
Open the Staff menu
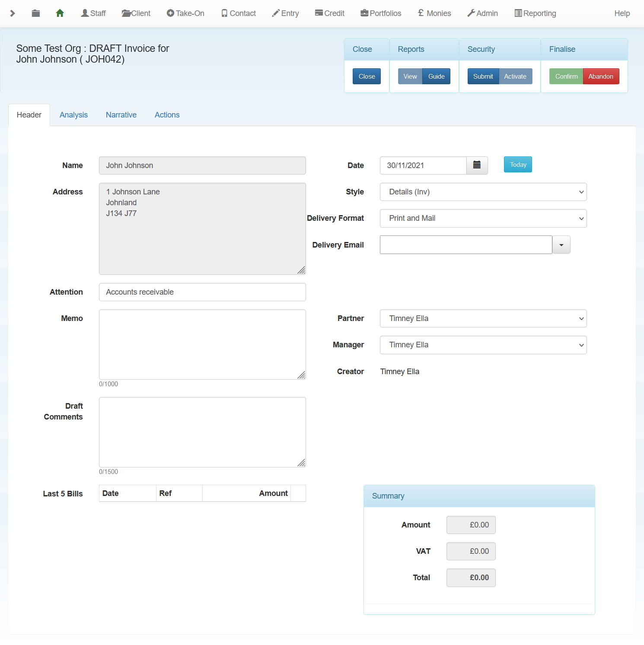point(93,13)
